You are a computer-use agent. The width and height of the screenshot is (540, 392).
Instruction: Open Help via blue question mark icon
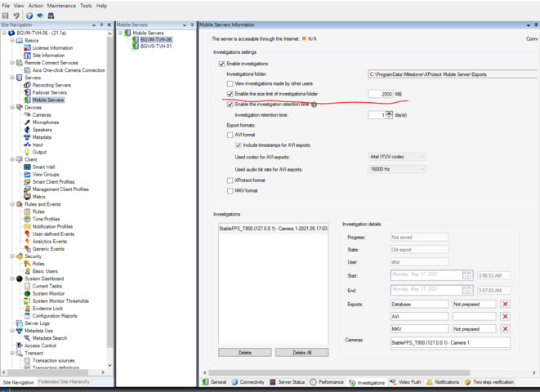[29, 16]
